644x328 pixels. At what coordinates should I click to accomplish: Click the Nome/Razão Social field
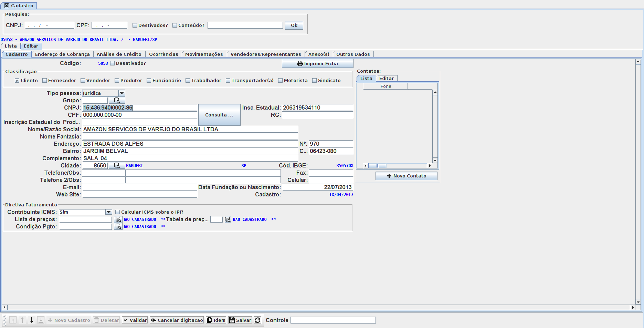tap(190, 129)
